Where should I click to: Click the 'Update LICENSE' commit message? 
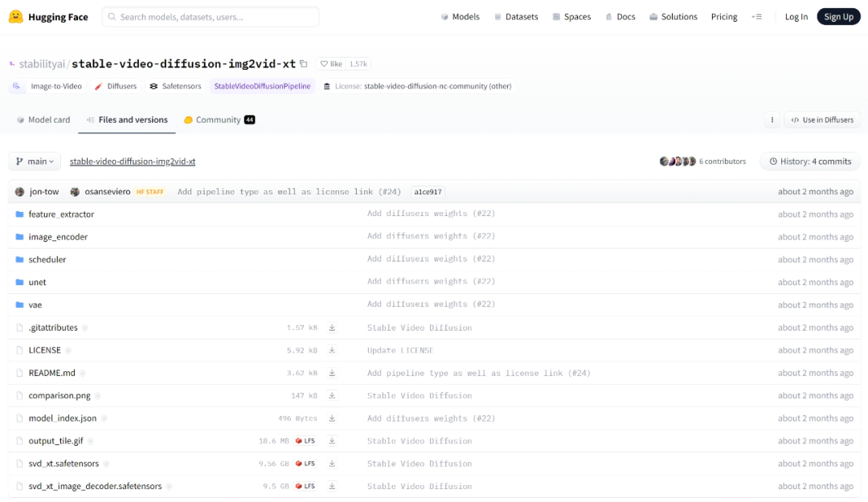pos(400,350)
